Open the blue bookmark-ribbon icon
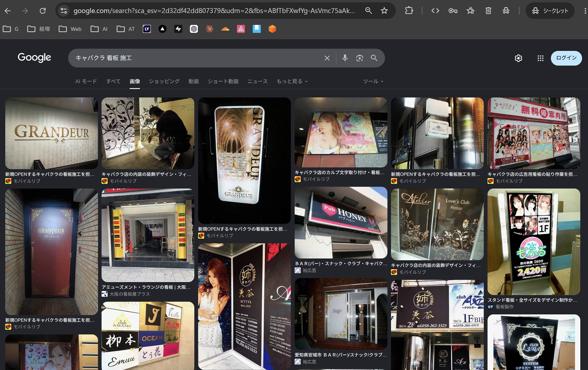This screenshot has width=588, height=370. click(257, 29)
